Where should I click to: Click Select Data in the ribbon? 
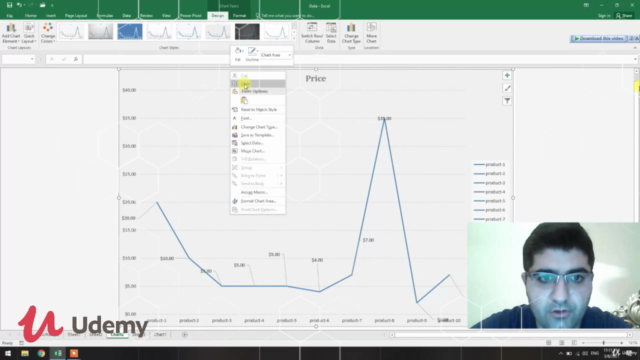pyautogui.click(x=331, y=33)
